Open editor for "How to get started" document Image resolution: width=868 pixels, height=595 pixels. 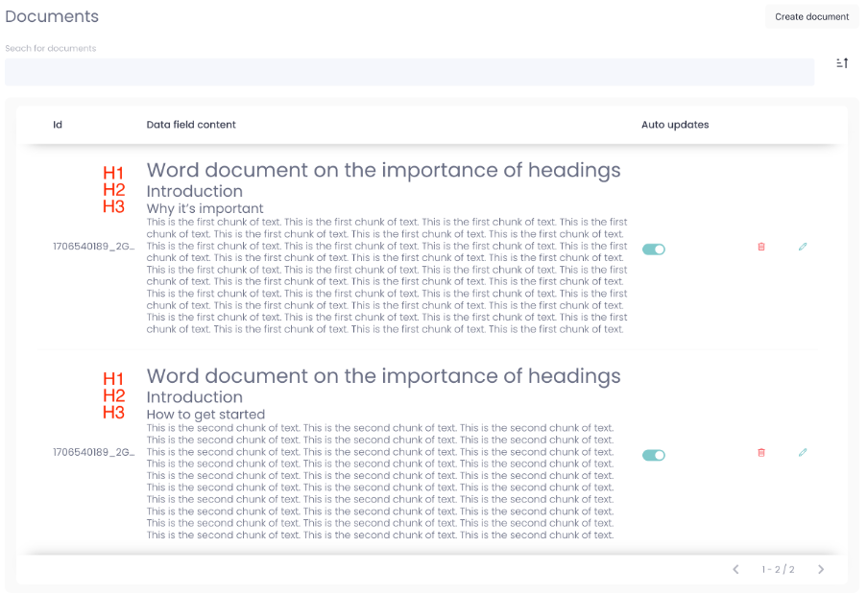[x=803, y=452]
